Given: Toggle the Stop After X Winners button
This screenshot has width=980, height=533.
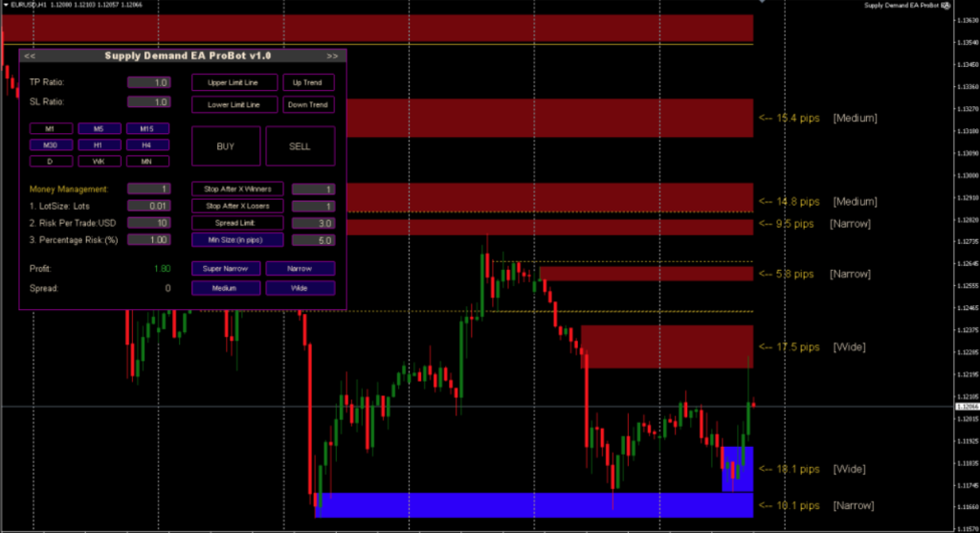Looking at the screenshot, I should click(237, 189).
